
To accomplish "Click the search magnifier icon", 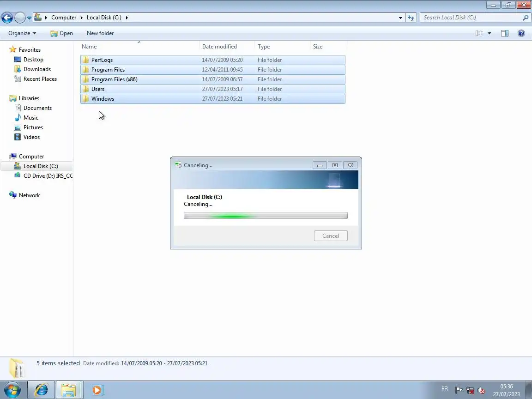I will point(526,18).
